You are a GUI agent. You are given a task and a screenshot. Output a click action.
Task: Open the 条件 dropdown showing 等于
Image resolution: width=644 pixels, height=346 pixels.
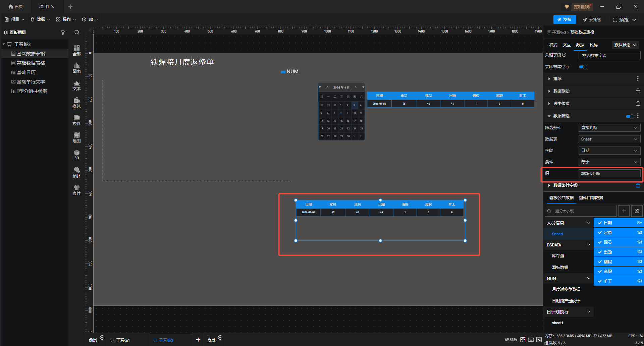(x=609, y=162)
